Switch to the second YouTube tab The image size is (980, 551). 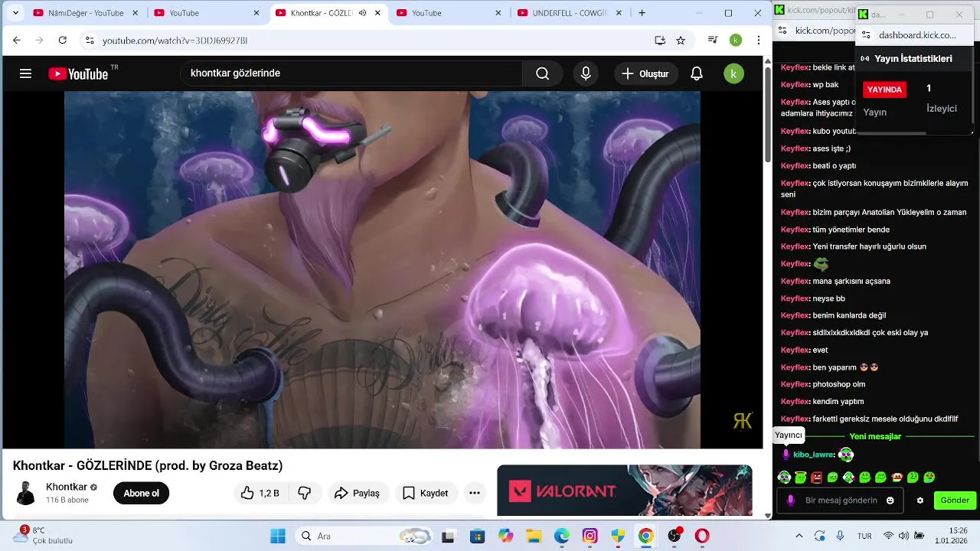[207, 13]
